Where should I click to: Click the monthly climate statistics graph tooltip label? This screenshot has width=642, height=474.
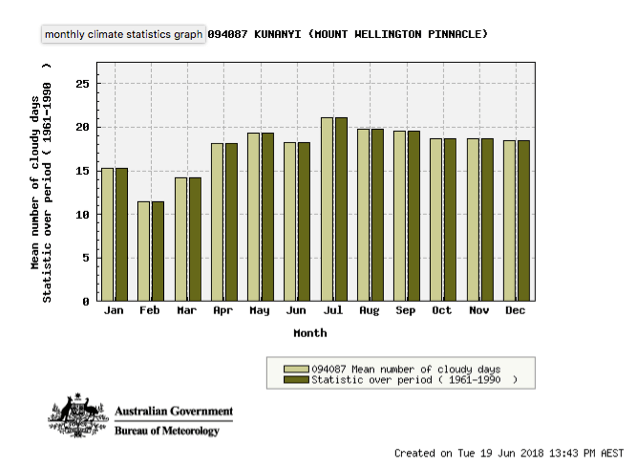[123, 34]
